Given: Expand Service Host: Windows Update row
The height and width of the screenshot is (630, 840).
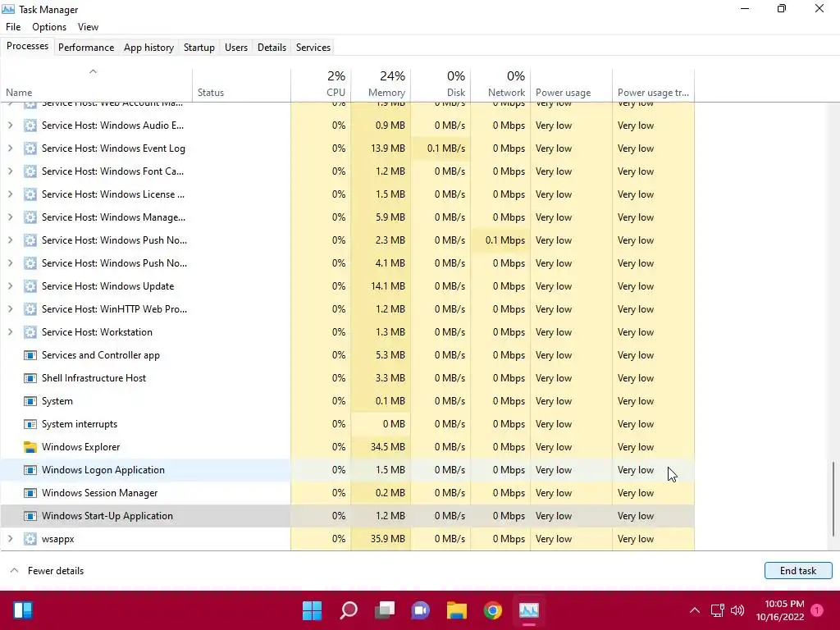Looking at the screenshot, I should (10, 286).
